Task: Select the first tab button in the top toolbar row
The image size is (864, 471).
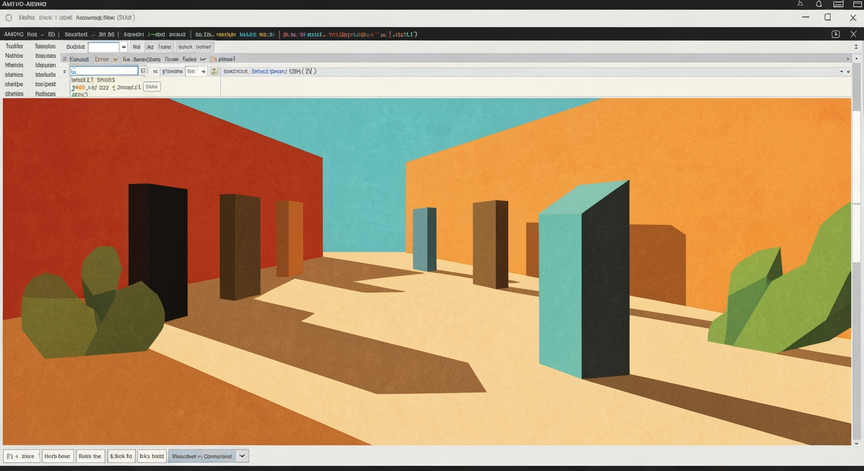Action: [x=137, y=47]
